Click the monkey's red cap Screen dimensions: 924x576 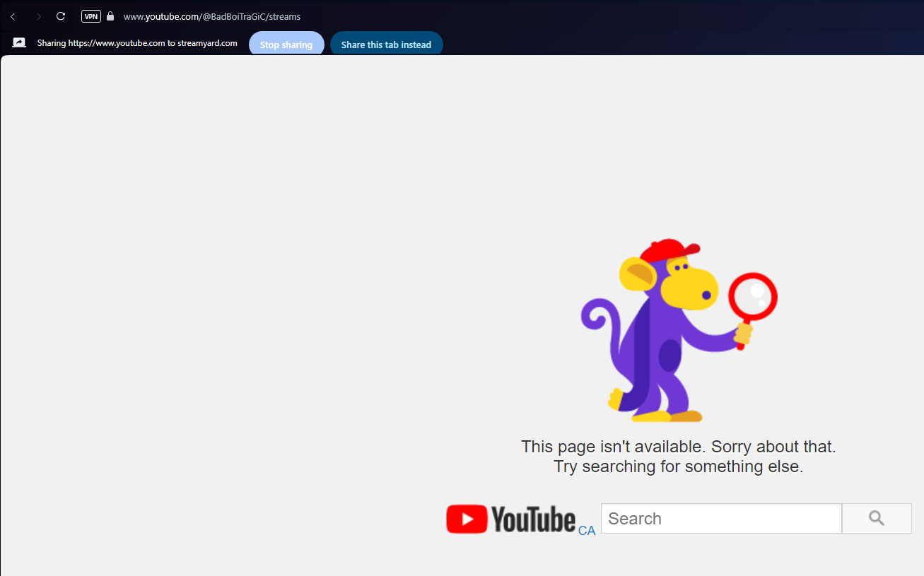coord(668,250)
